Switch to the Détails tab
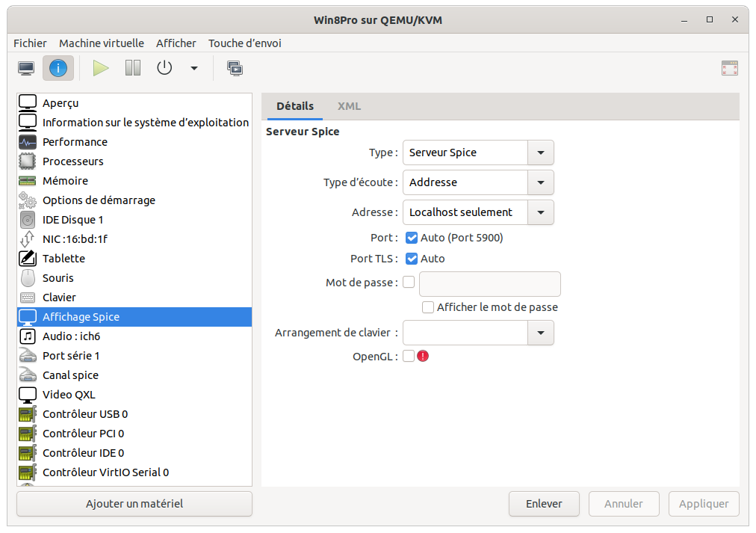This screenshot has width=756, height=533. (295, 106)
